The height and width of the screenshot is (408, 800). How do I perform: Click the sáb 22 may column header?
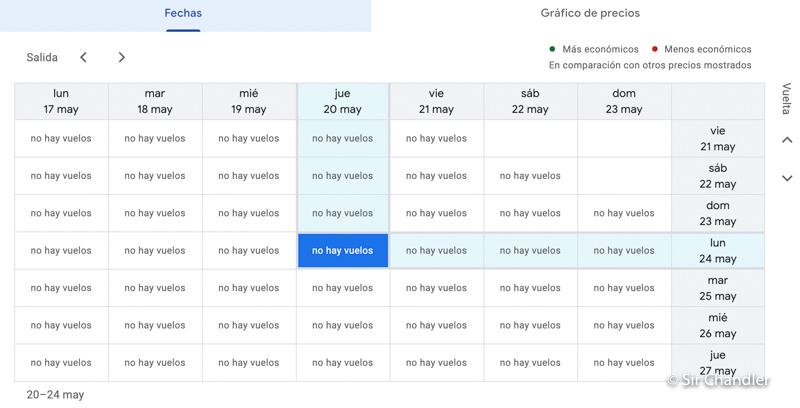[x=530, y=101]
